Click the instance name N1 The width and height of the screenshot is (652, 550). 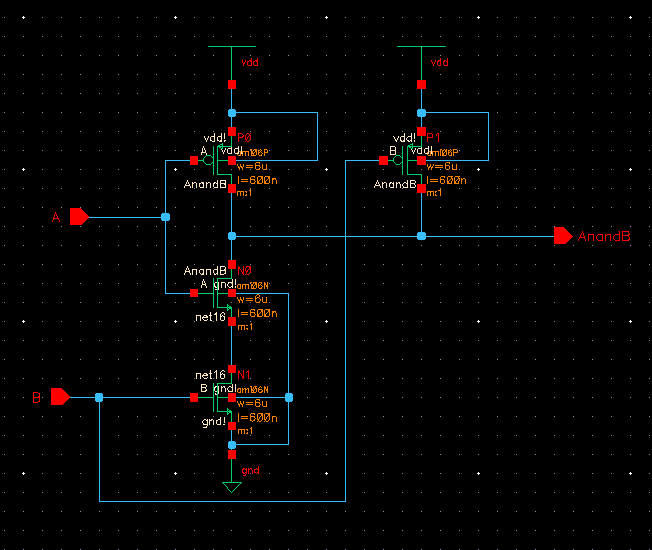pyautogui.click(x=244, y=375)
